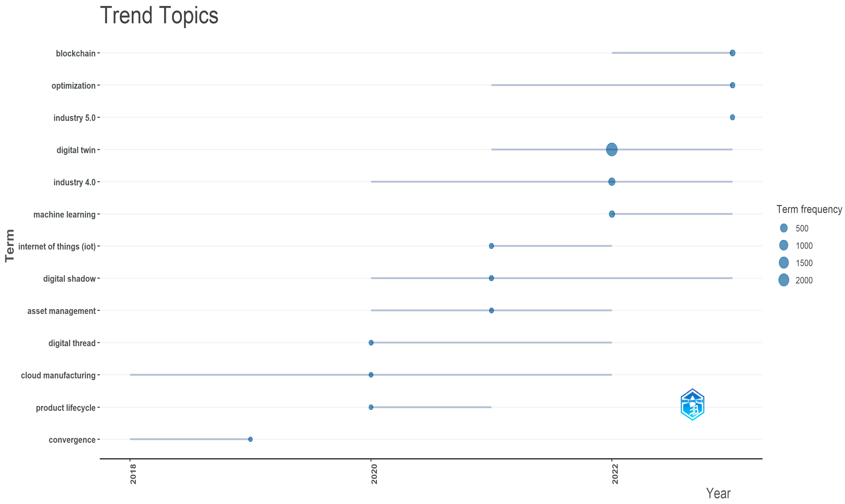
Task: Click the 2000 term frequency legend circle
Action: point(784,280)
